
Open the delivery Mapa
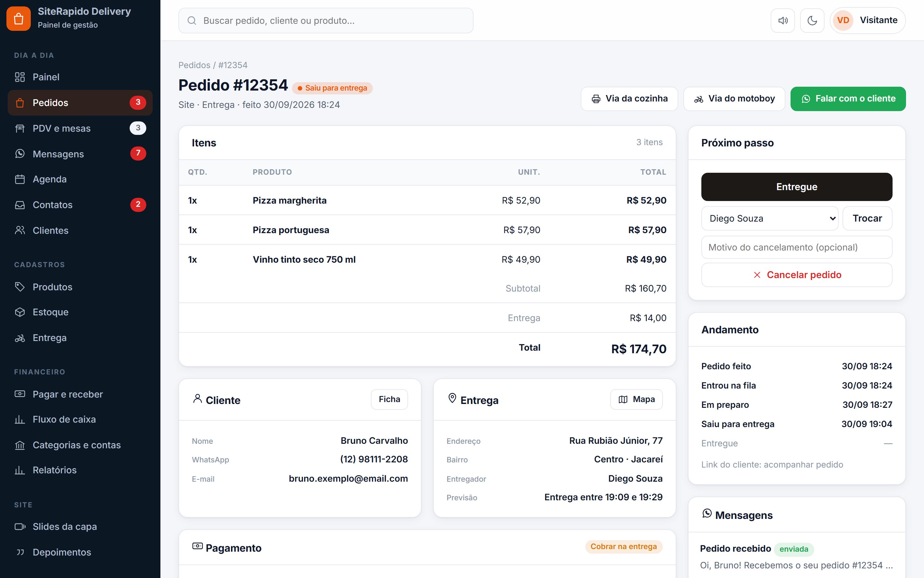coord(636,399)
